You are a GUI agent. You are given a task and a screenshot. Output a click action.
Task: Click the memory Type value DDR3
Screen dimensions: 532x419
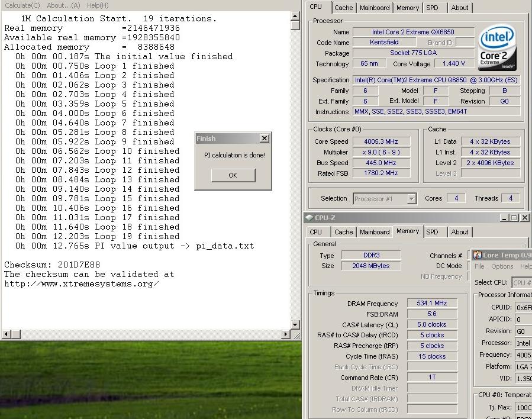pyautogui.click(x=371, y=255)
